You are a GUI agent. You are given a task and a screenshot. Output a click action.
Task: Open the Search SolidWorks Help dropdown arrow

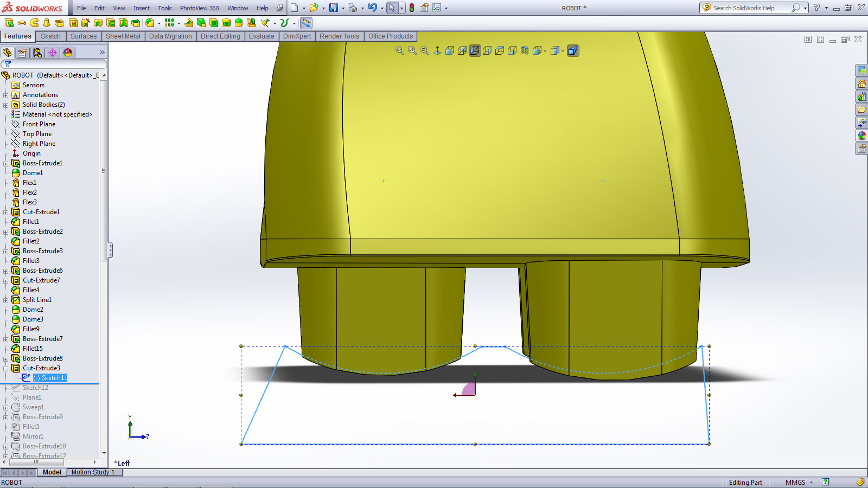coord(805,8)
